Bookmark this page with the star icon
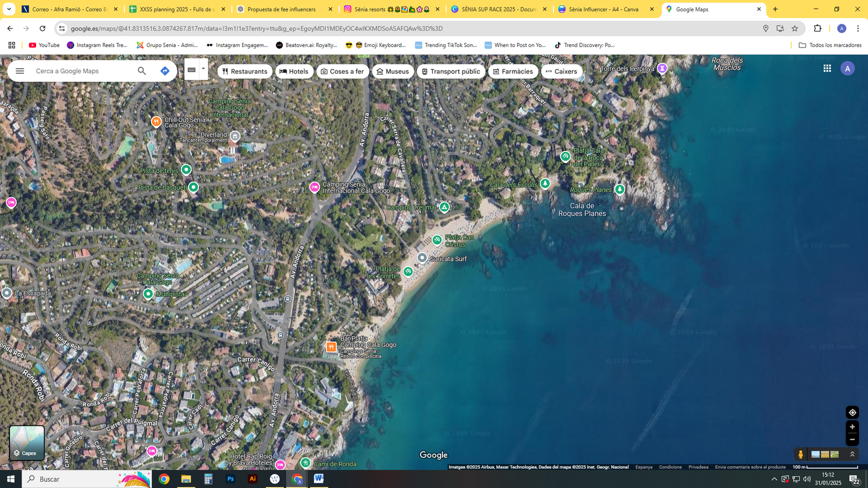The height and width of the screenshot is (488, 868). click(x=795, y=28)
